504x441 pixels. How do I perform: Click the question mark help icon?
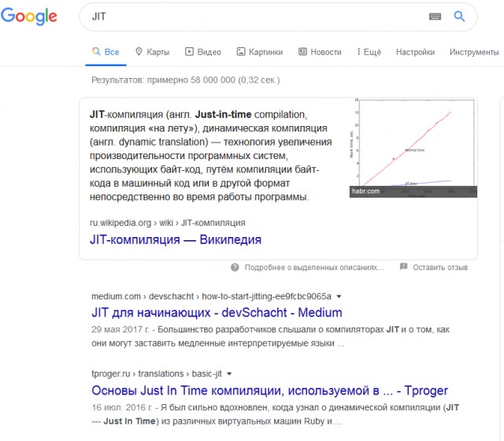(235, 267)
